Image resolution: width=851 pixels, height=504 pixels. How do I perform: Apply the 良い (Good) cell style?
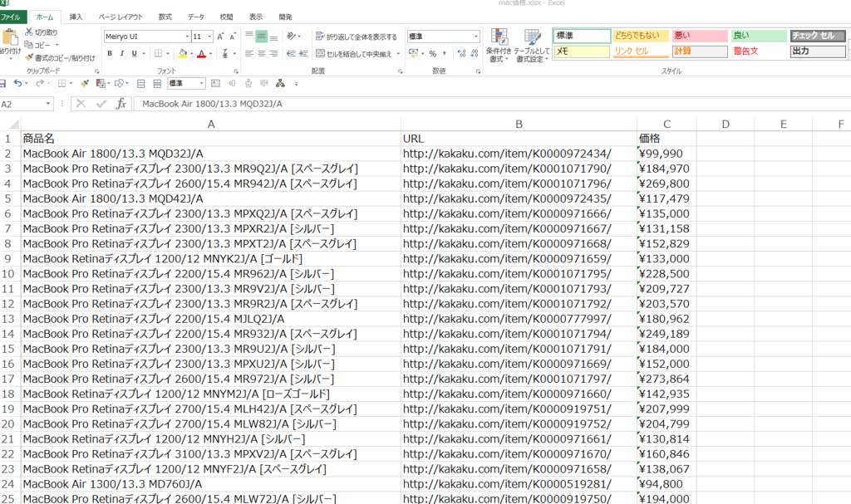pyautogui.click(x=759, y=36)
